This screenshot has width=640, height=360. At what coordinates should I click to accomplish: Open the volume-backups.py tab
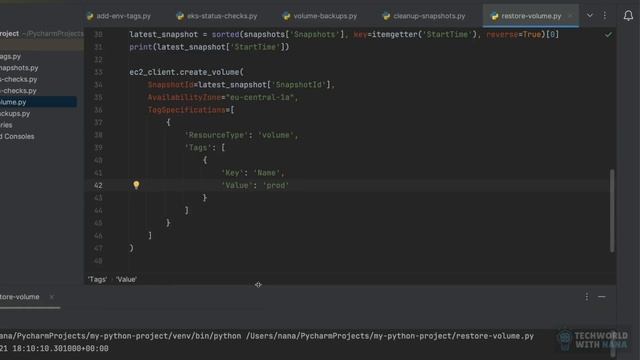tap(320, 16)
